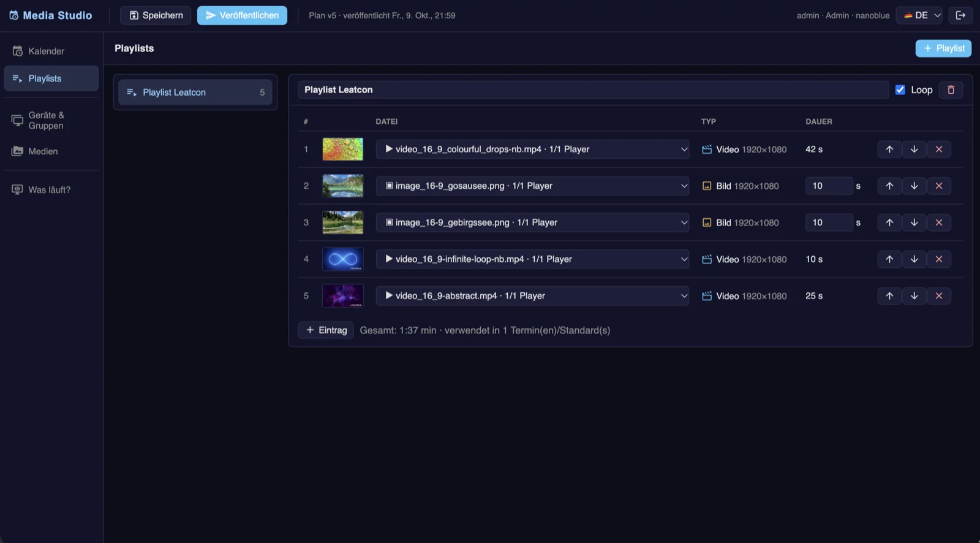This screenshot has height=543, width=980.
Task: Remove the abstract video entry
Action: (939, 296)
